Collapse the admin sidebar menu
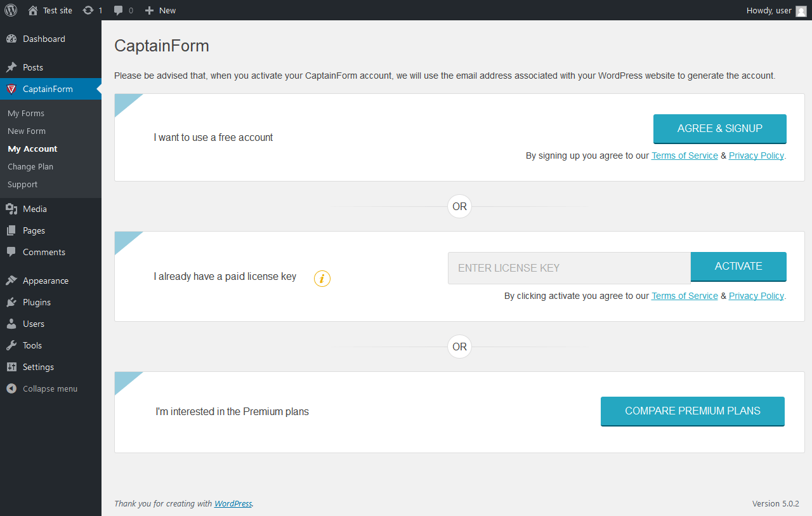Image resolution: width=812 pixels, height=516 pixels. [x=51, y=388]
